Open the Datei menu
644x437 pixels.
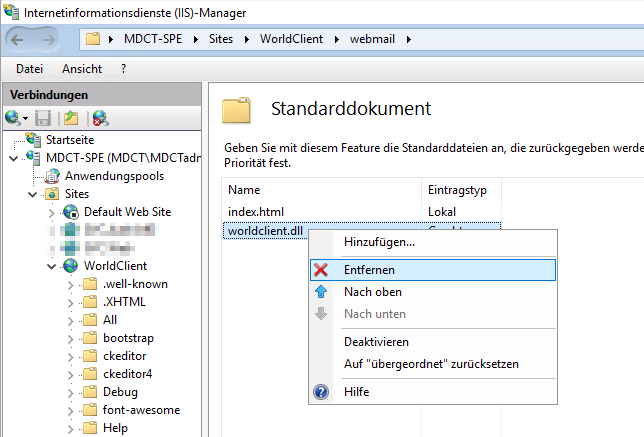click(30, 69)
